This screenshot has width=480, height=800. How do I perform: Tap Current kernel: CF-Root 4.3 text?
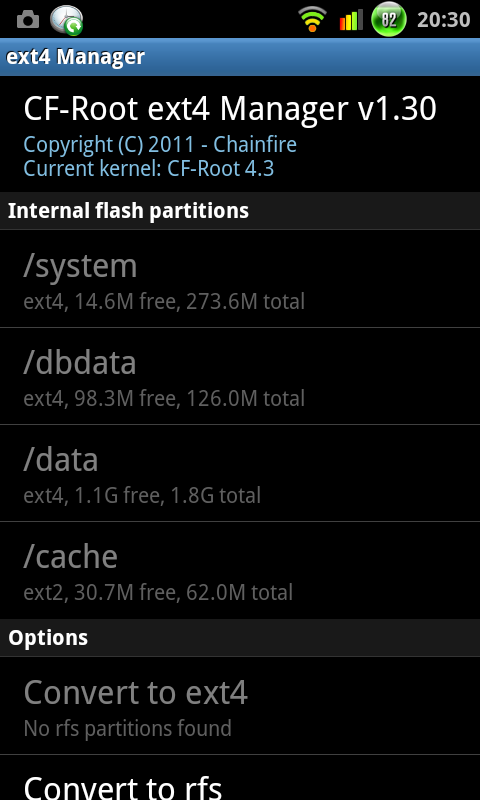coord(149,168)
